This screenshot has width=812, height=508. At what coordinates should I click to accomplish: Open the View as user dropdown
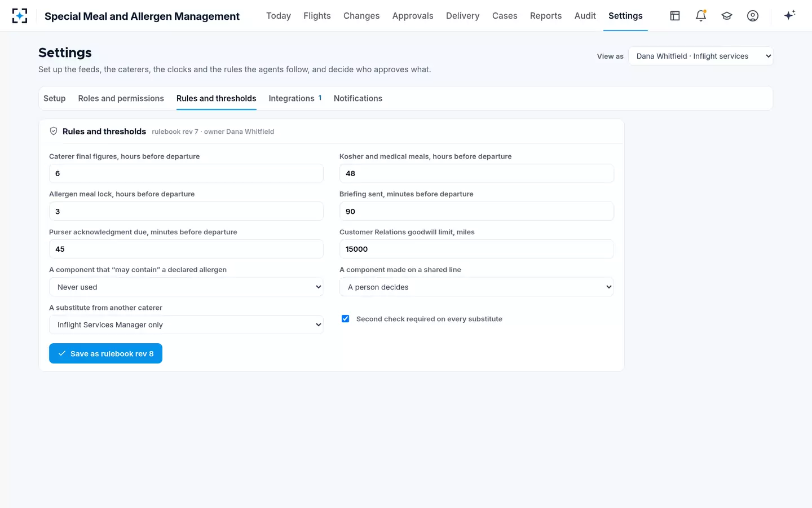pyautogui.click(x=701, y=56)
